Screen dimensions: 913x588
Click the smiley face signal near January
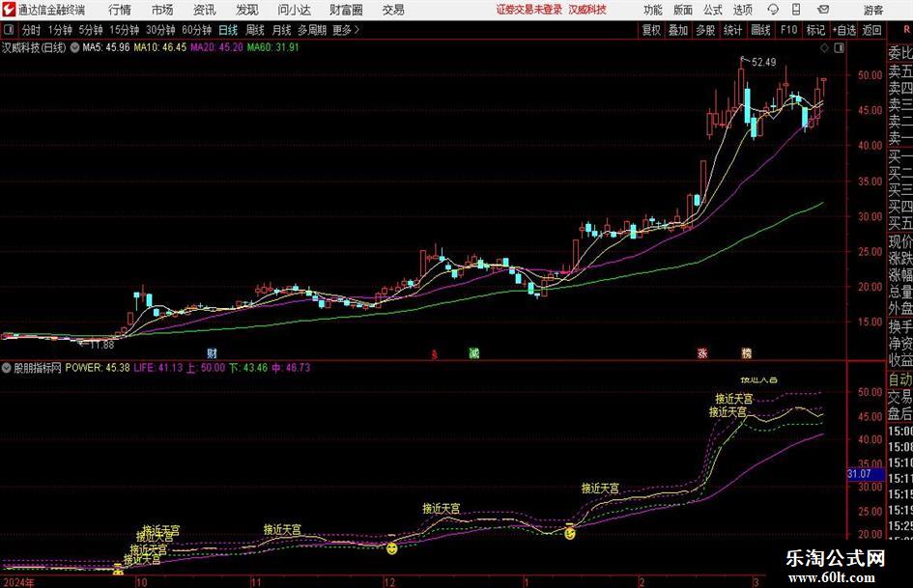[569, 533]
